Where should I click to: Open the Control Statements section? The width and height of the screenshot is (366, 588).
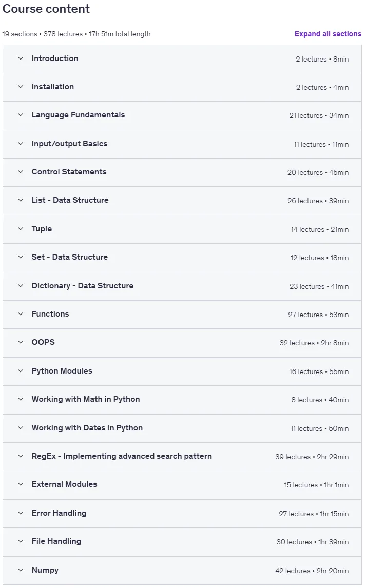point(182,172)
